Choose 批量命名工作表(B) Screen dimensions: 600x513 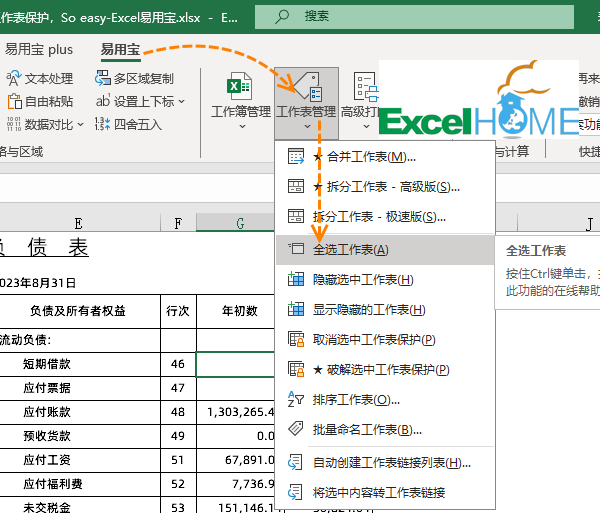click(x=385, y=430)
